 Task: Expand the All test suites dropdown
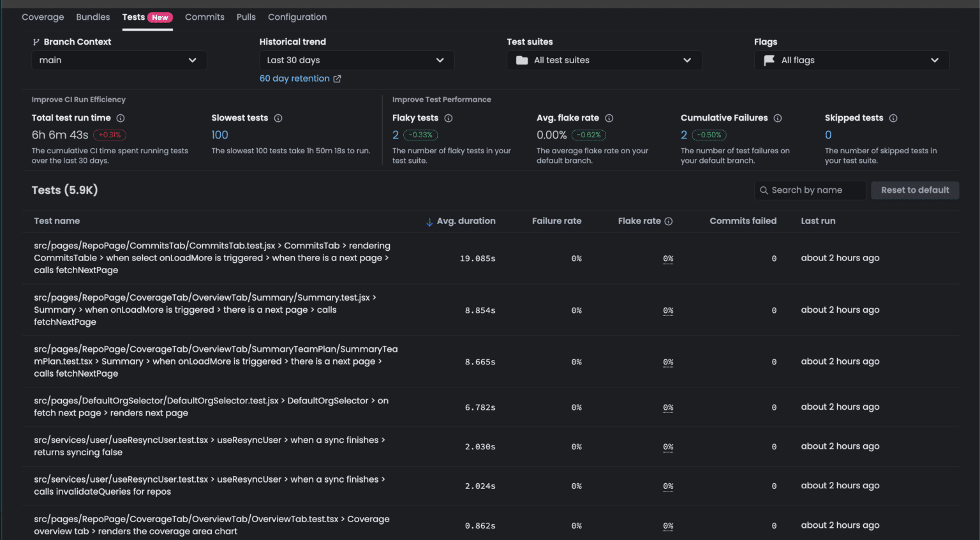click(x=604, y=60)
